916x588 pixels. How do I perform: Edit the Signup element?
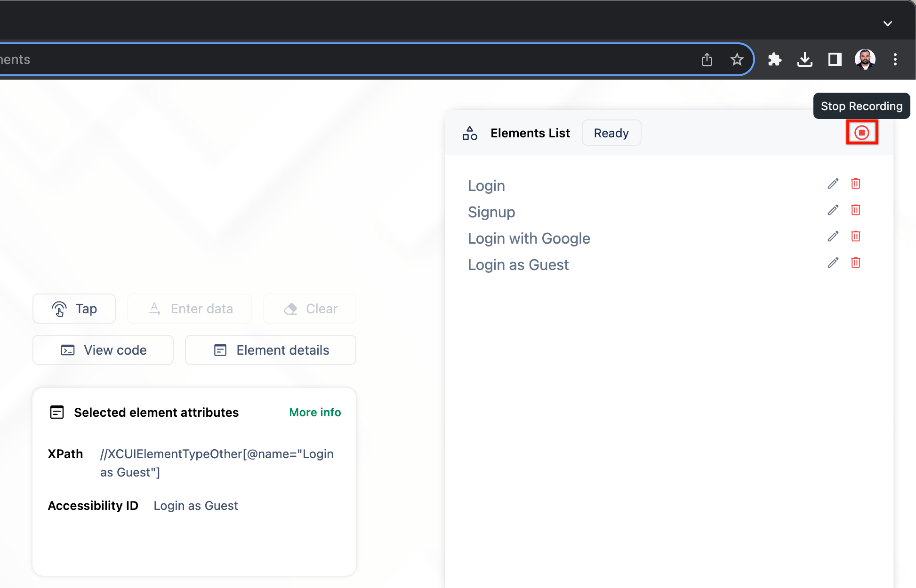click(x=833, y=210)
